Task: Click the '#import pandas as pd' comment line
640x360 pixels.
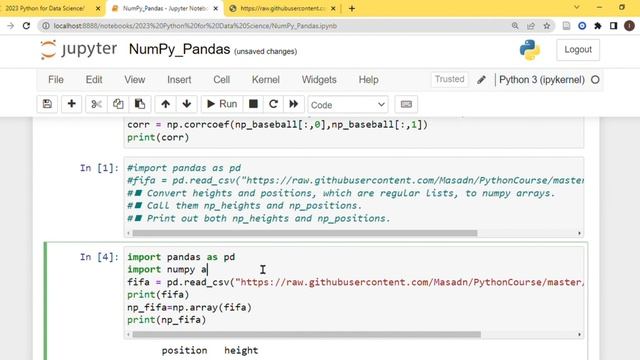Action: coord(184,168)
